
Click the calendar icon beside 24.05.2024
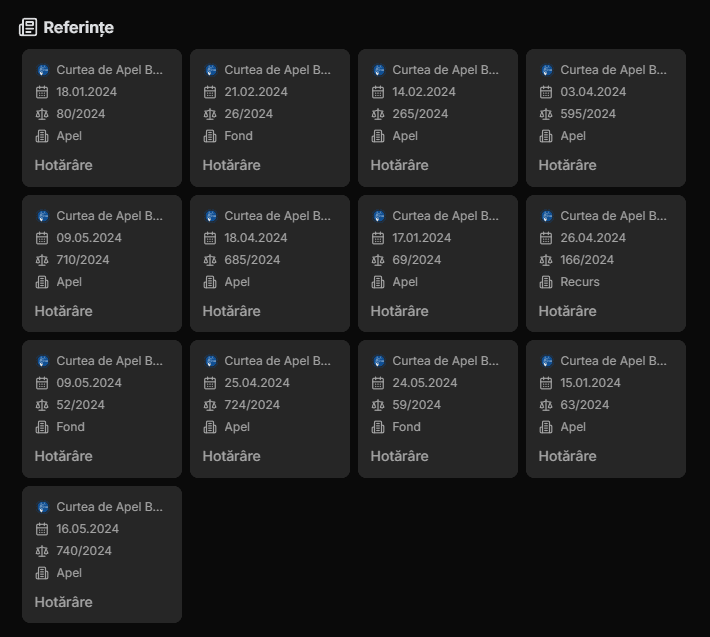(378, 383)
